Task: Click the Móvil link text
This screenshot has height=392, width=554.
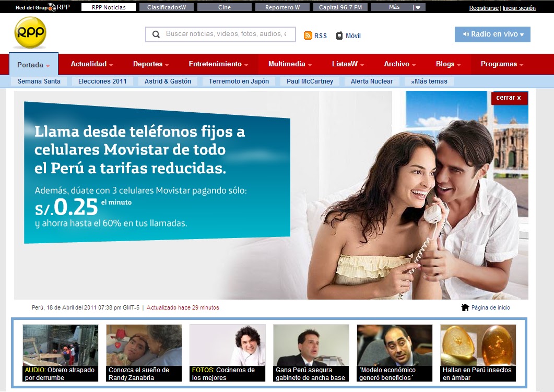Action: click(353, 35)
